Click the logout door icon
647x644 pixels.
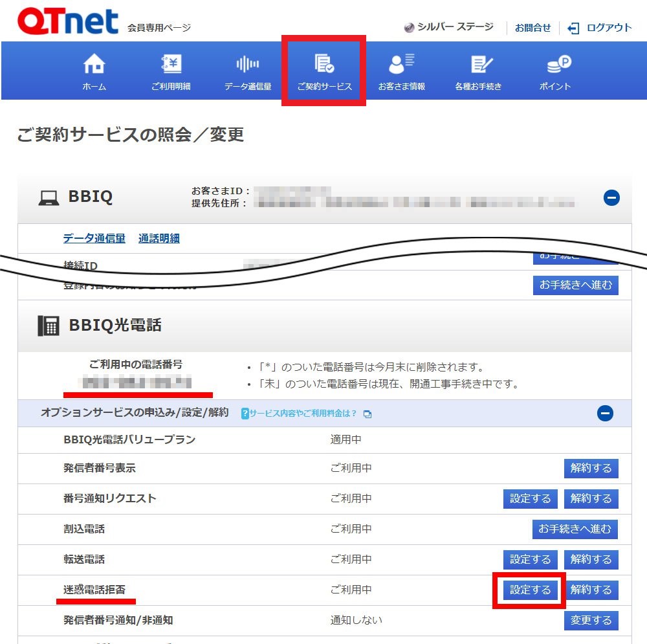573,28
